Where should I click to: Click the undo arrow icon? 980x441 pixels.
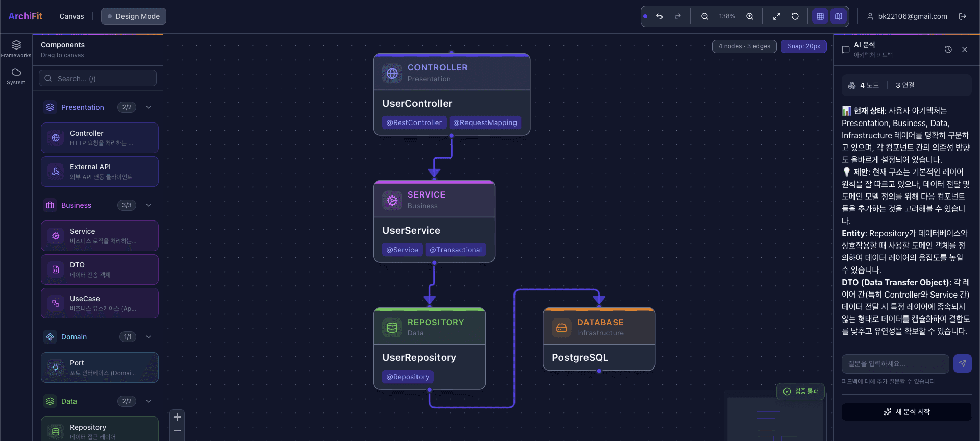659,16
